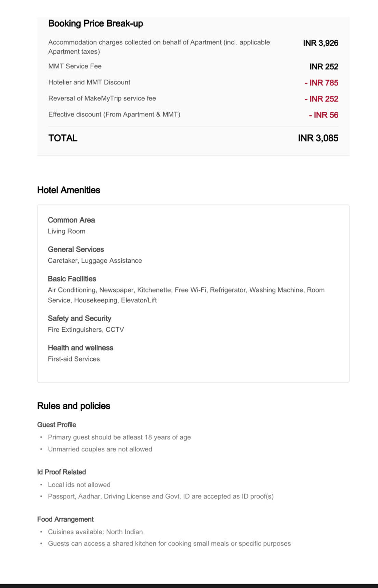Select the INR 3,926 accommodation charge
Image resolution: width=378 pixels, height=588 pixels.
click(320, 43)
